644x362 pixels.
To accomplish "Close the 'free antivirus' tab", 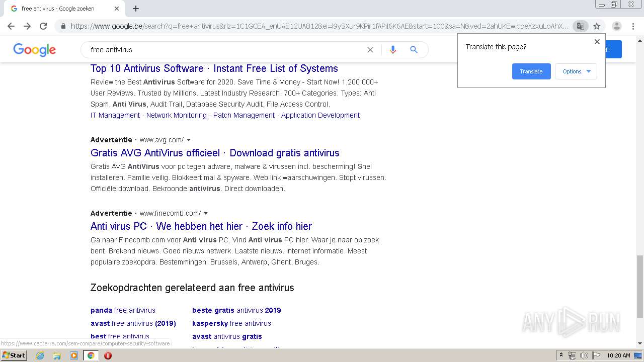I will [117, 9].
